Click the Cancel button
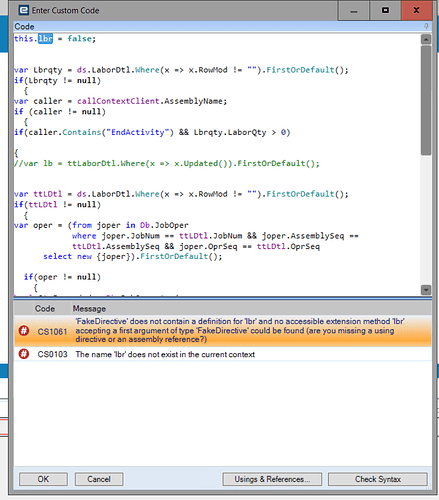This screenshot has width=439, height=500. [99, 479]
